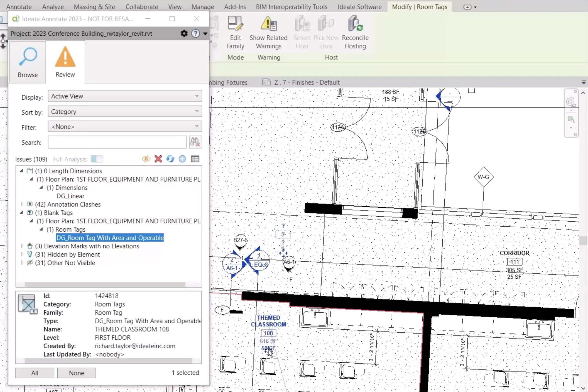Open the Browse tab in Ideate Annotate

28,62
